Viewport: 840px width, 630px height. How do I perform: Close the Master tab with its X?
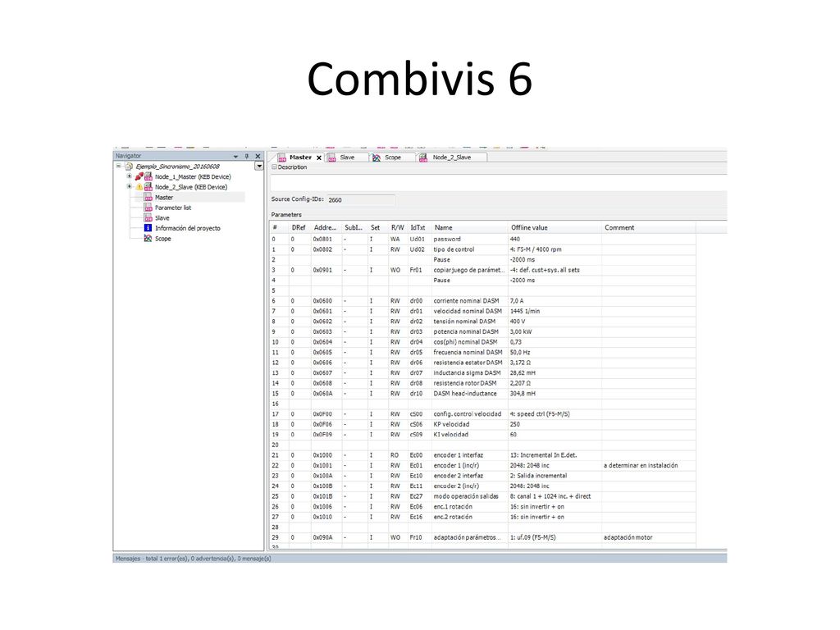[x=319, y=157]
